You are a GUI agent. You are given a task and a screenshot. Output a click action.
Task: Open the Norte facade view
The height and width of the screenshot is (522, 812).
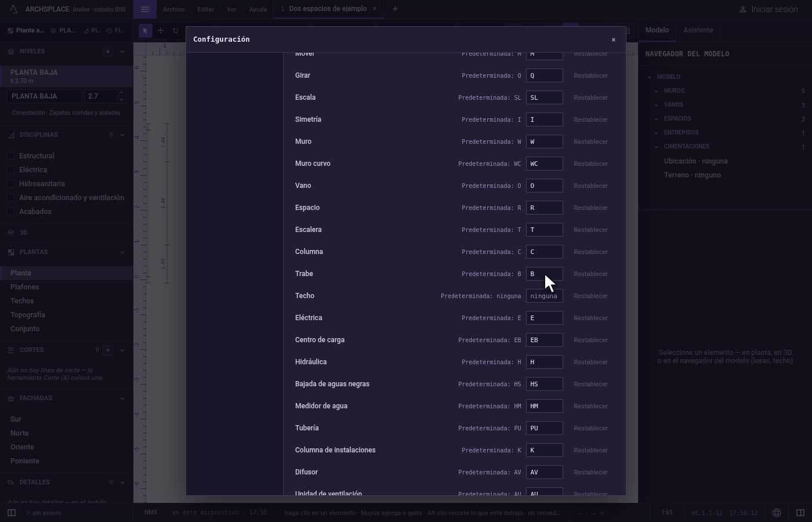tap(66, 433)
